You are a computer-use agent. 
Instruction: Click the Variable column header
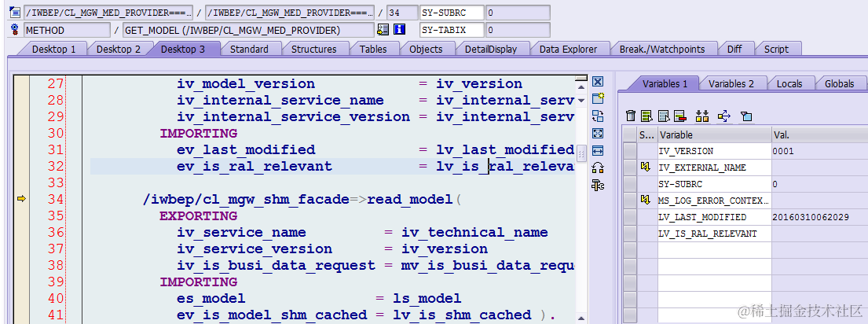click(x=714, y=134)
